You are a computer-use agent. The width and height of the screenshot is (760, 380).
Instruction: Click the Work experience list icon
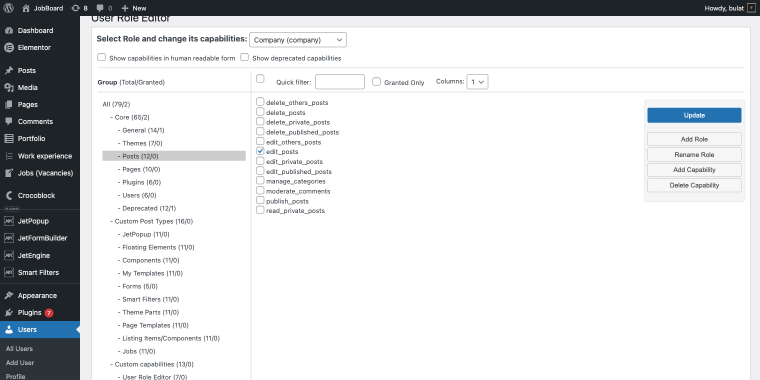(x=9, y=156)
